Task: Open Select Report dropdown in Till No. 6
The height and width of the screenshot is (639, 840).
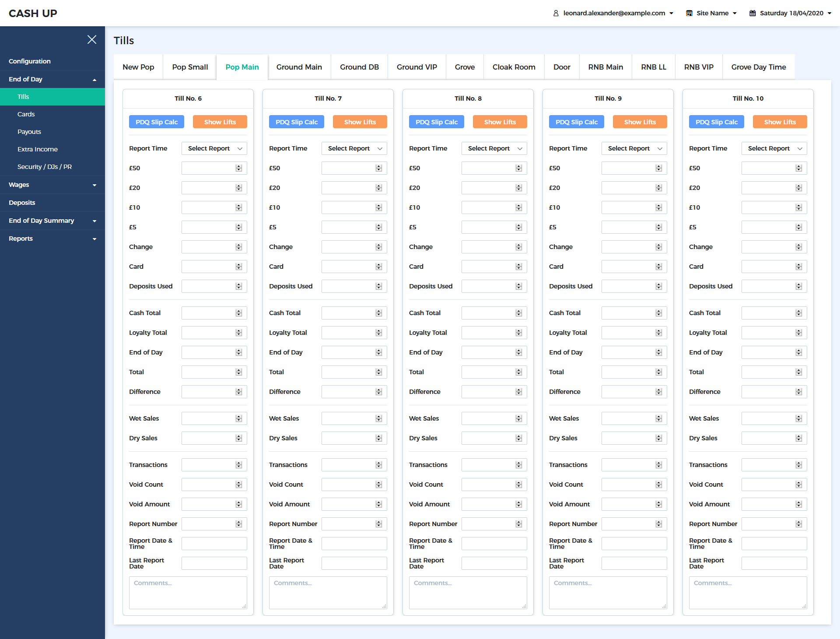Action: point(214,148)
